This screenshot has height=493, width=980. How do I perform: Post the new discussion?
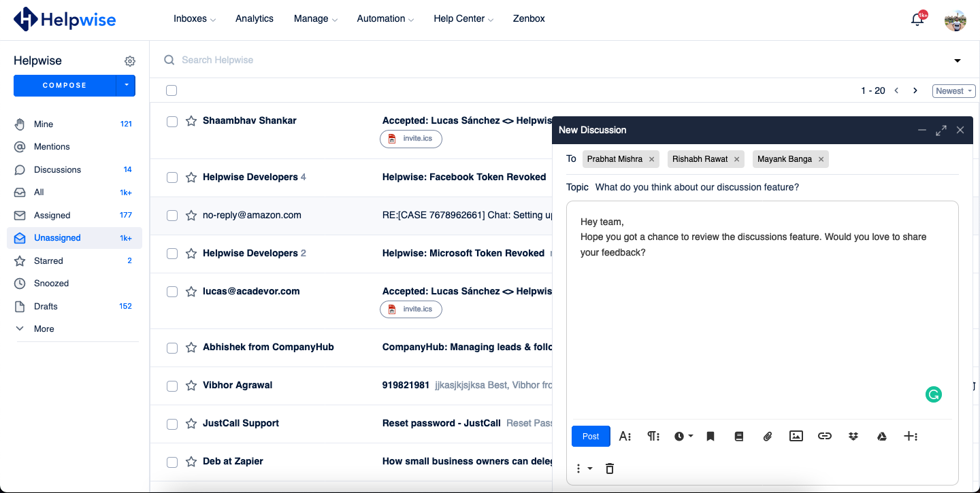590,436
